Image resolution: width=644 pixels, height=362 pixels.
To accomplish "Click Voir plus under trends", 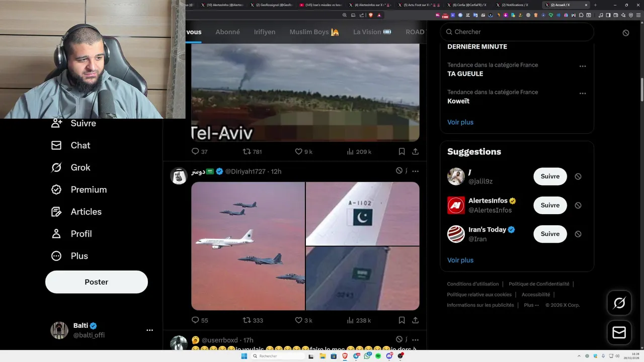I will tap(460, 122).
